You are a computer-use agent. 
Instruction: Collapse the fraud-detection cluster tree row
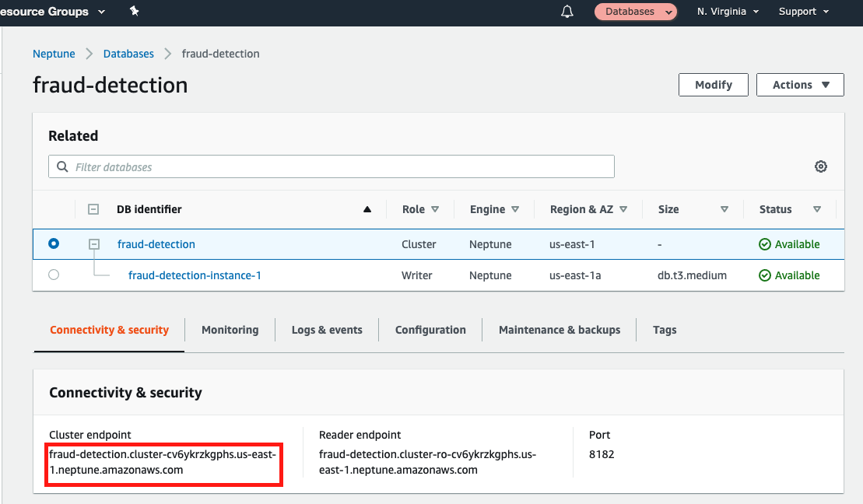pyautogui.click(x=94, y=243)
